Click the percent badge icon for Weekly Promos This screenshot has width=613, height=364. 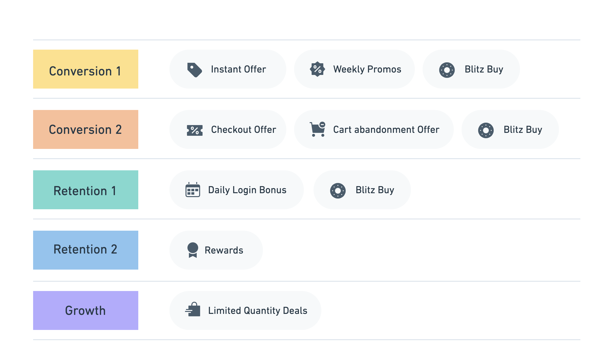pyautogui.click(x=317, y=69)
